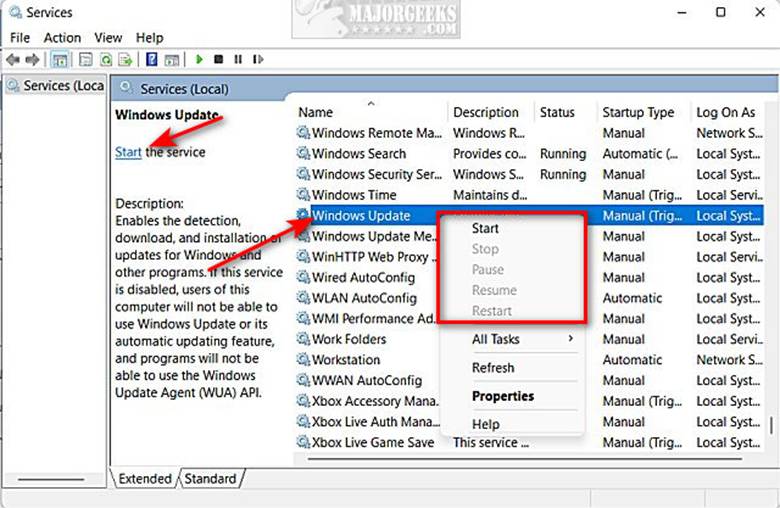The image size is (780, 508).
Task: Click Running status for Windows Search
Action: point(563,154)
